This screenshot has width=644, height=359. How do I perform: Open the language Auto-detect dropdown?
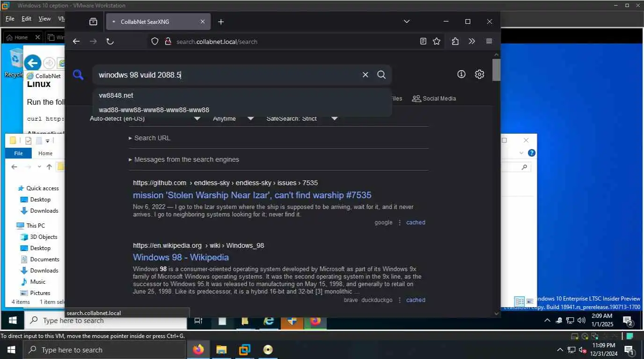coord(145,119)
